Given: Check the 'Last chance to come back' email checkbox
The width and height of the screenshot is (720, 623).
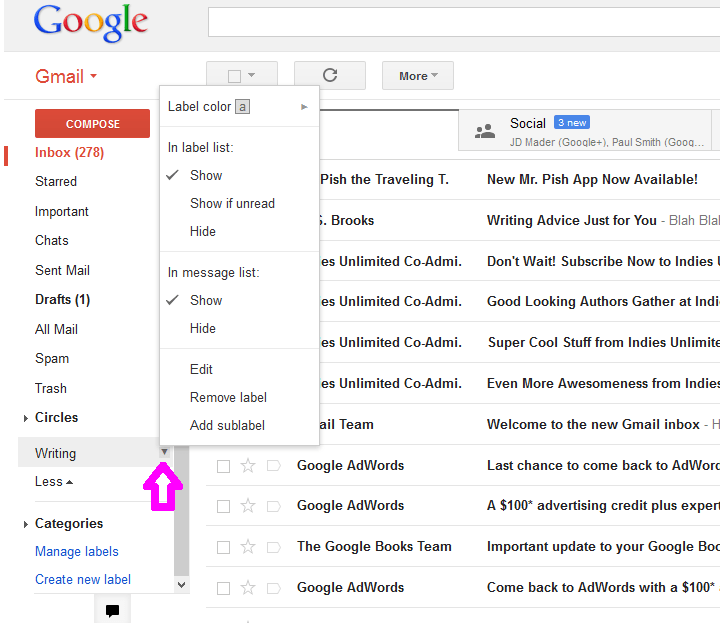Looking at the screenshot, I should coord(224,466).
